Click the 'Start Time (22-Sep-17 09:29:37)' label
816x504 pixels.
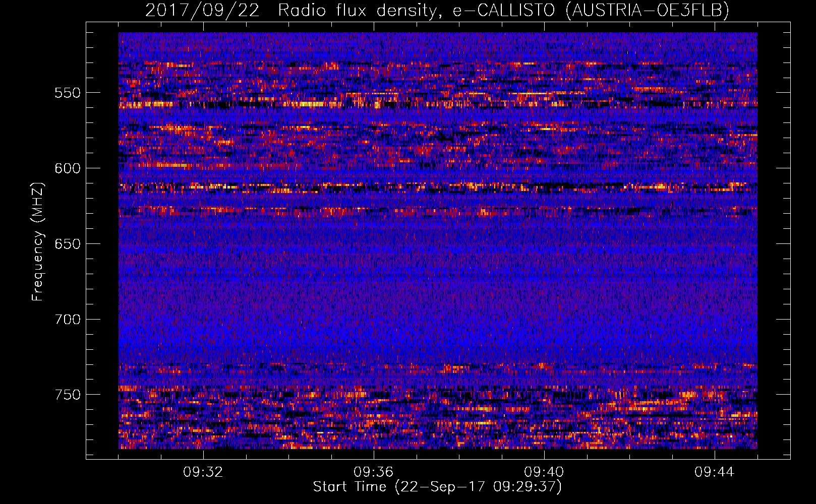tap(437, 487)
